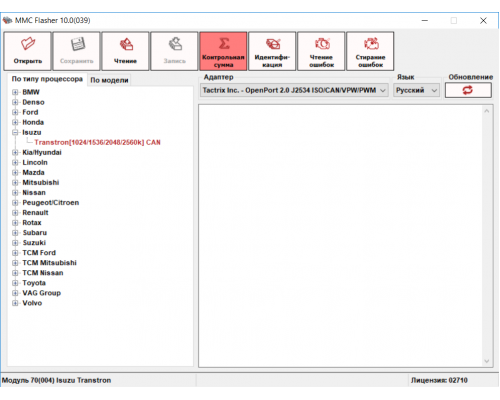Expand the VAG Group node

(x=15, y=293)
